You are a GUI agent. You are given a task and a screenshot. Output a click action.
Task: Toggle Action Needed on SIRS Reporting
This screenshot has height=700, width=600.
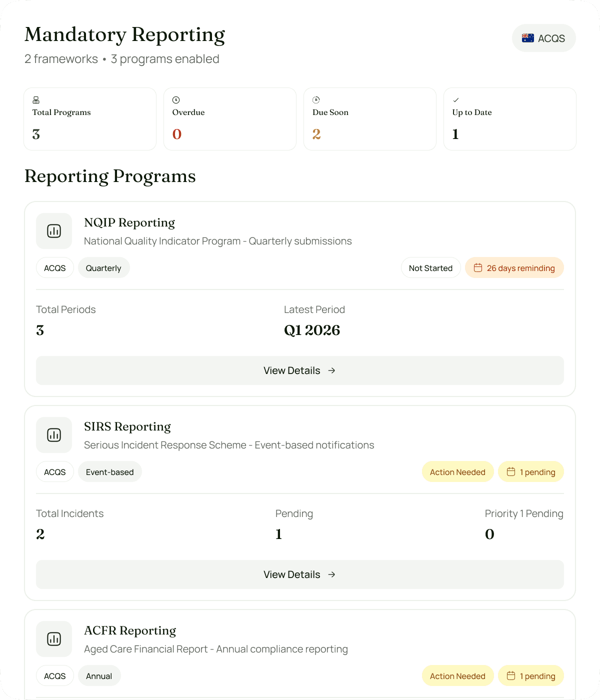(x=457, y=471)
